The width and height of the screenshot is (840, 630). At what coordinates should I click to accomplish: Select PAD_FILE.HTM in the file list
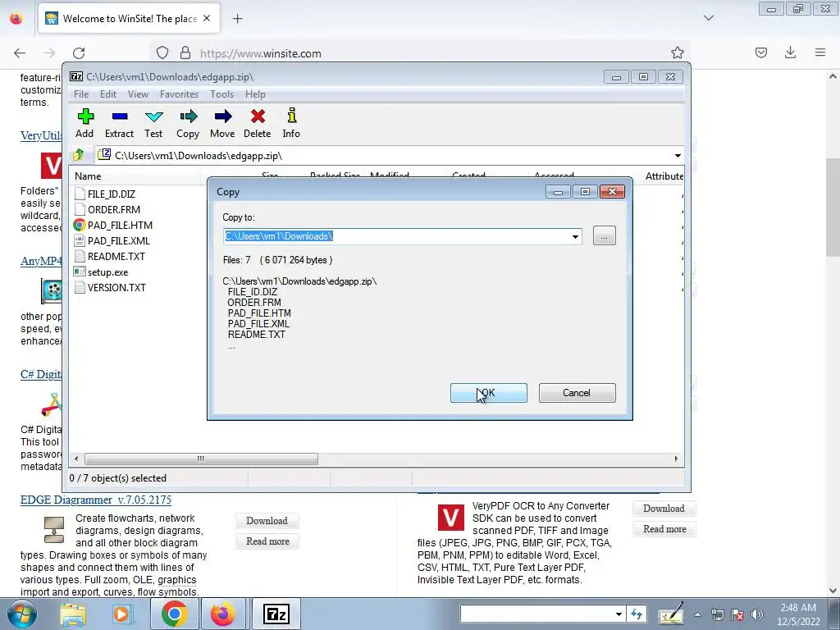click(120, 225)
